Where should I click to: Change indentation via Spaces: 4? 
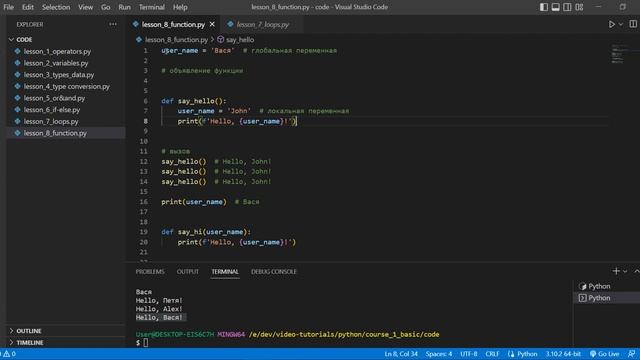pos(439,354)
